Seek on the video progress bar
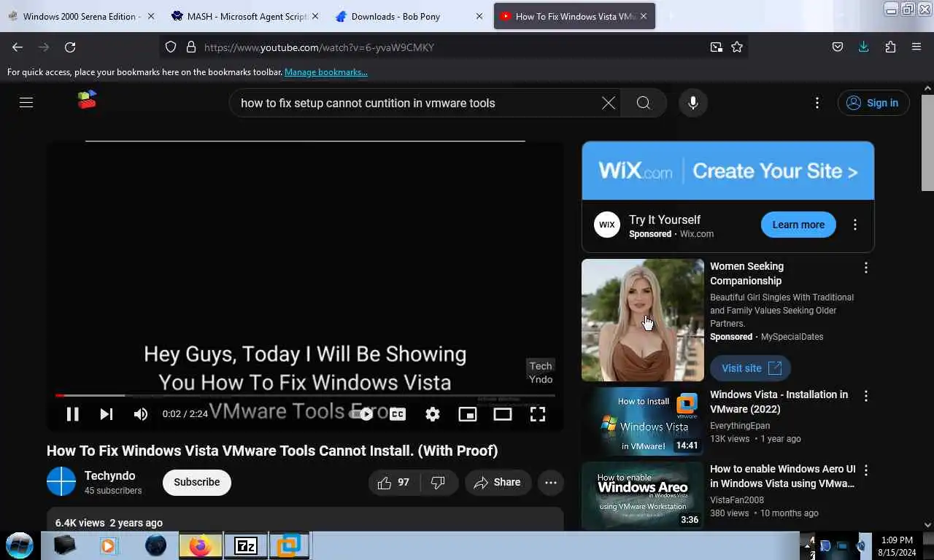The width and height of the screenshot is (934, 560). click(x=305, y=395)
